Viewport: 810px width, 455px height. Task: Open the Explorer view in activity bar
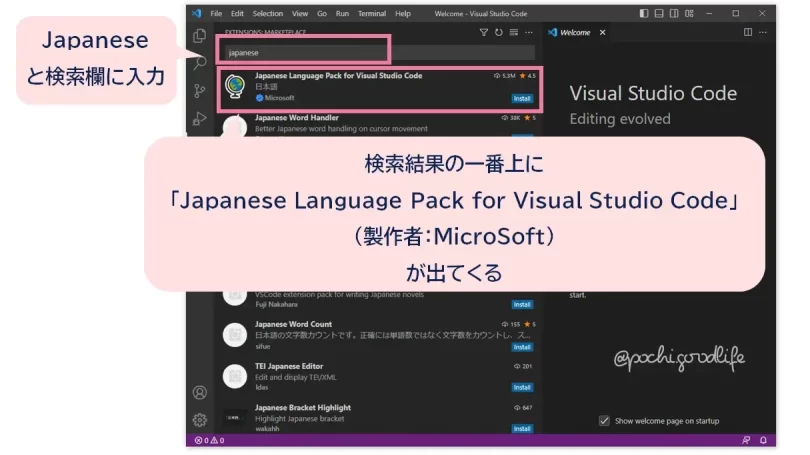click(x=200, y=36)
